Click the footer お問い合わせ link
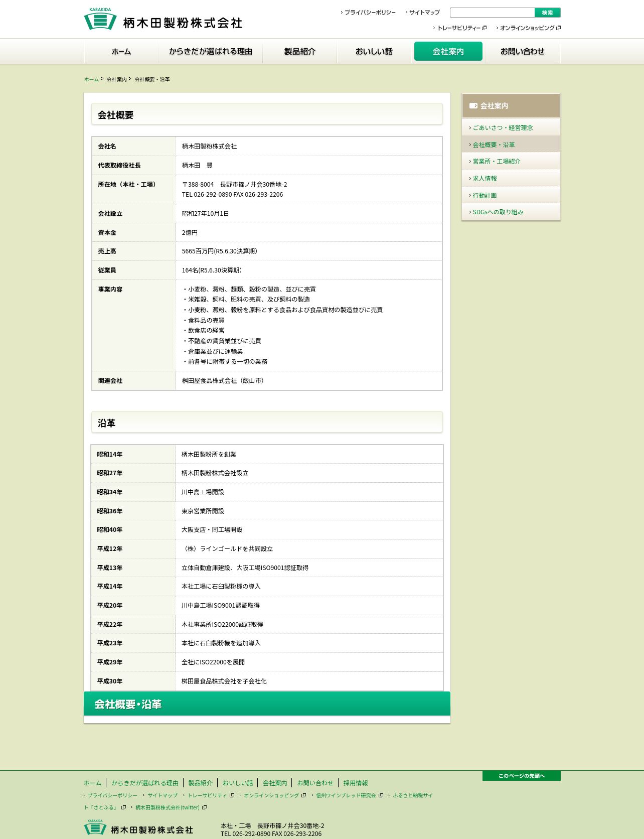 tap(315, 783)
